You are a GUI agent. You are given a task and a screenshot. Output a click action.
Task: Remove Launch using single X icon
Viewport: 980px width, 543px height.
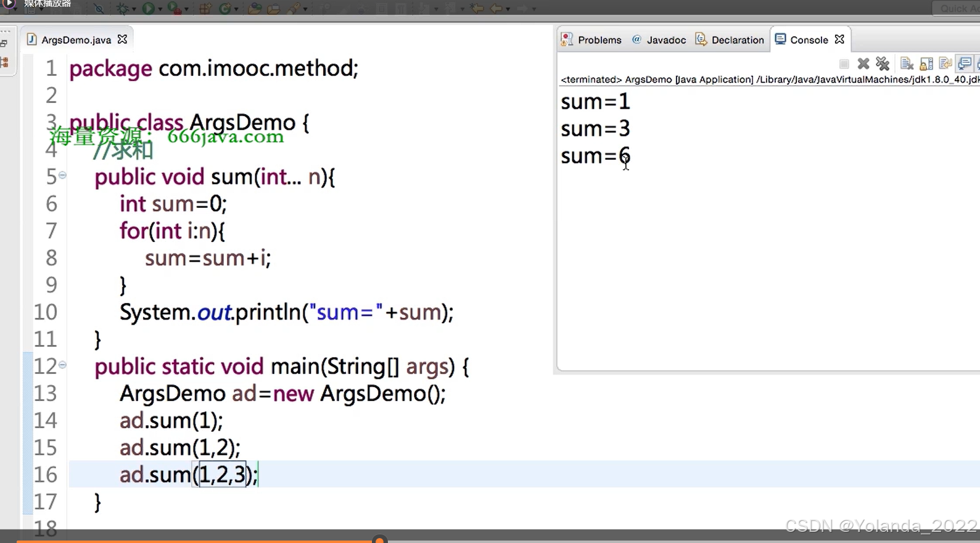(863, 64)
